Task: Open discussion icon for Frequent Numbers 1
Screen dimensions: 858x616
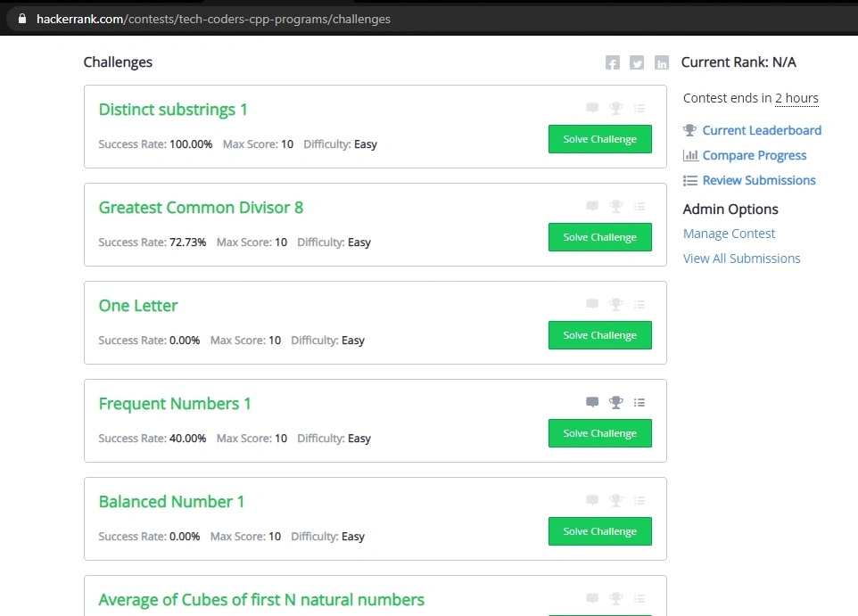Action: coord(592,402)
